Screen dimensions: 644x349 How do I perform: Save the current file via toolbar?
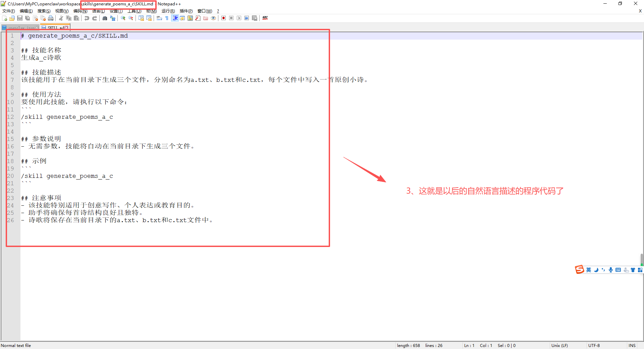click(x=20, y=18)
